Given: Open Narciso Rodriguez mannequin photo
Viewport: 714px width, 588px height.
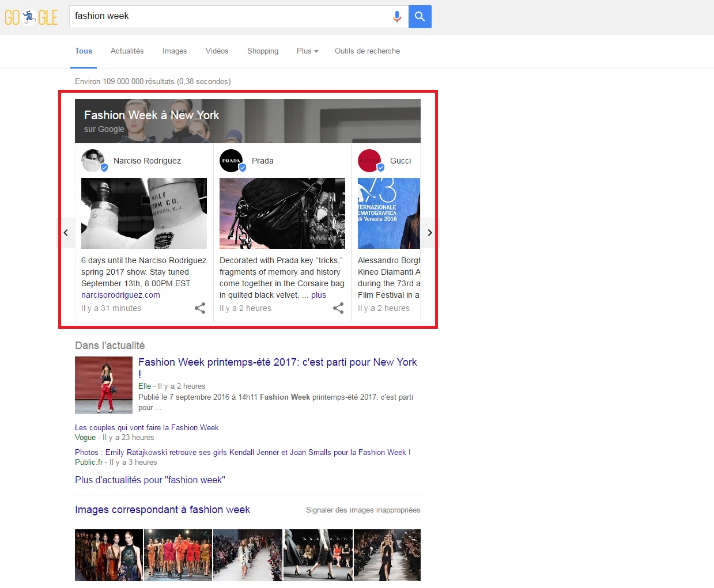Looking at the screenshot, I should pyautogui.click(x=144, y=213).
